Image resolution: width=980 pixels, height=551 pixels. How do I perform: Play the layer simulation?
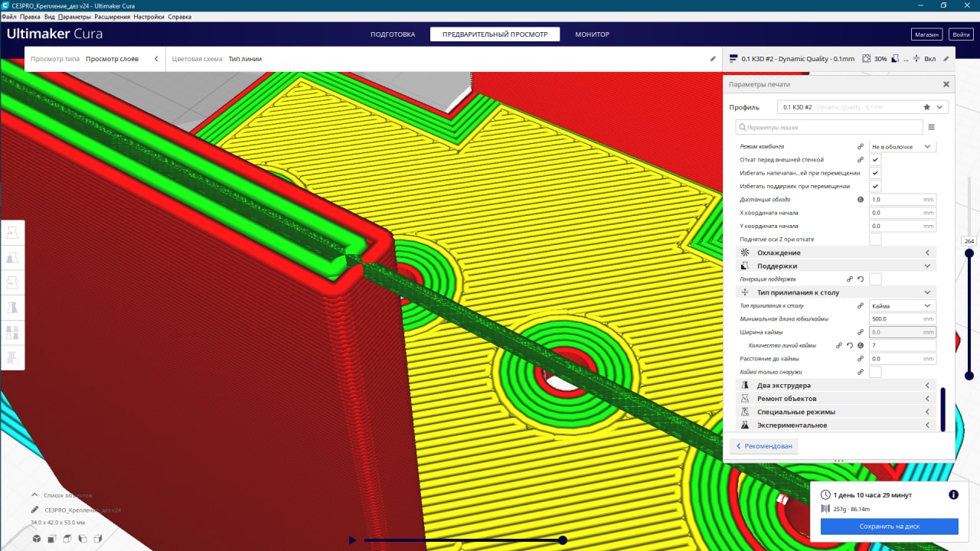coord(352,540)
